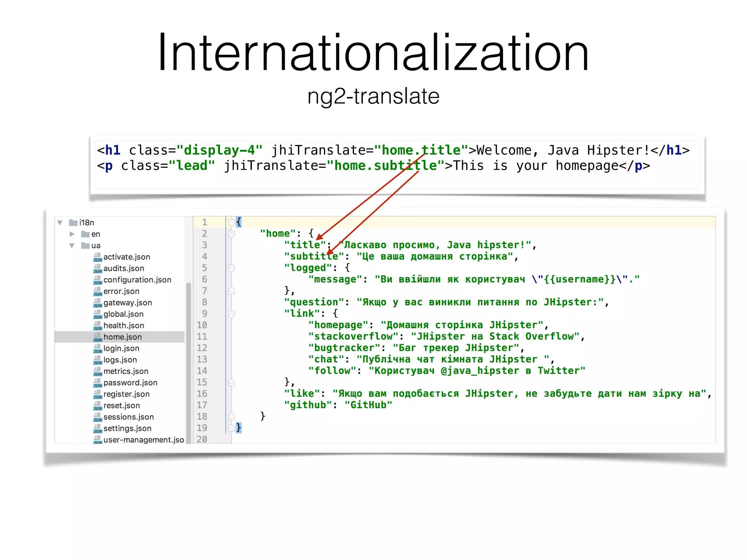The height and width of the screenshot is (560, 747).
Task: Click the metrics.json file icon
Action: pos(97,371)
